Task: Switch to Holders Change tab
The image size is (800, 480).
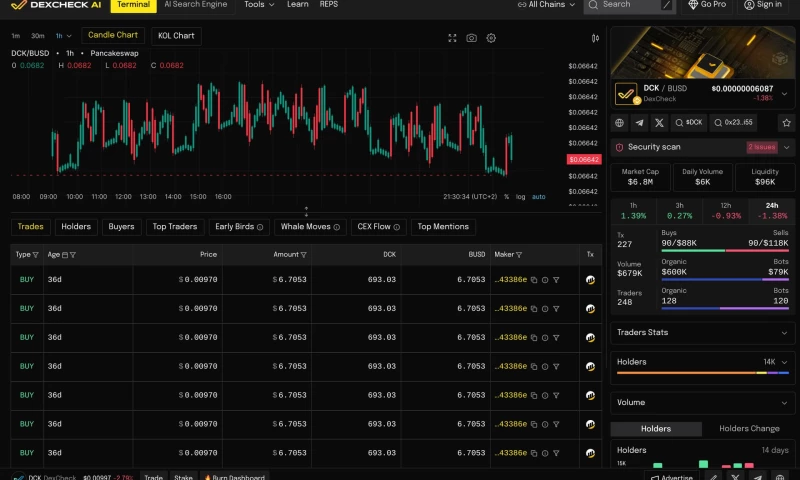Action: [749, 429]
